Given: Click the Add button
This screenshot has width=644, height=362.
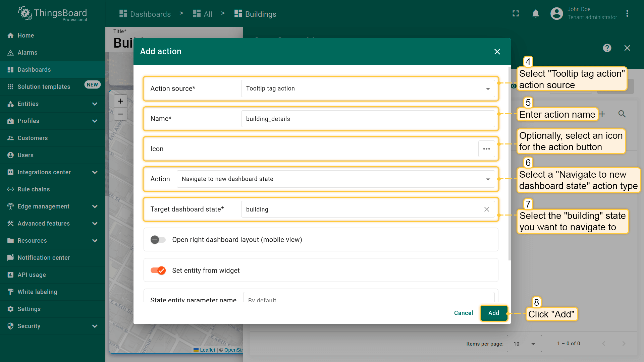Looking at the screenshot, I should coord(493,313).
